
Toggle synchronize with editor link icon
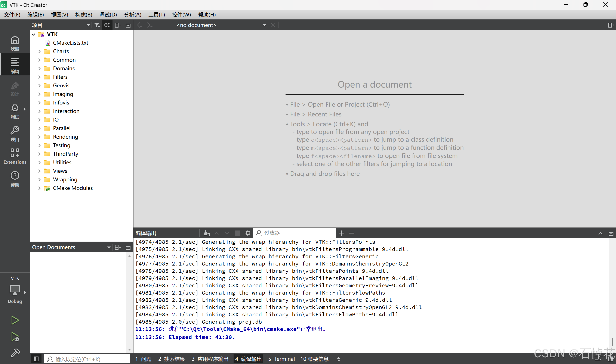(x=107, y=25)
